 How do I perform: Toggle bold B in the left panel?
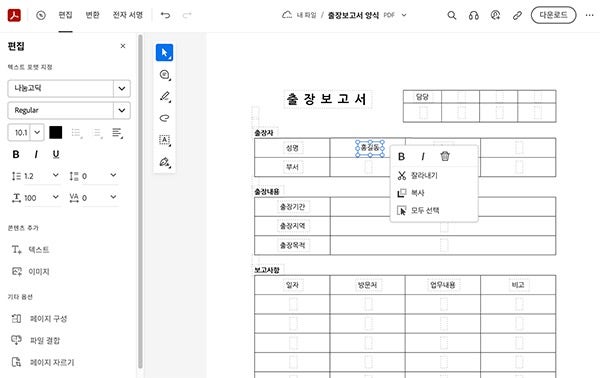click(16, 154)
